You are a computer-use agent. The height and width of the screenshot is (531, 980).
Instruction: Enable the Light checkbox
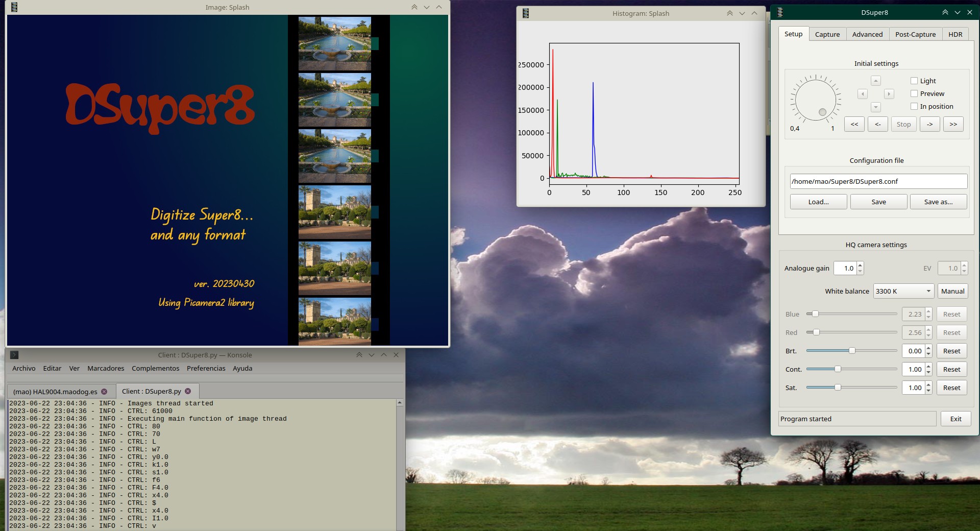pos(914,81)
